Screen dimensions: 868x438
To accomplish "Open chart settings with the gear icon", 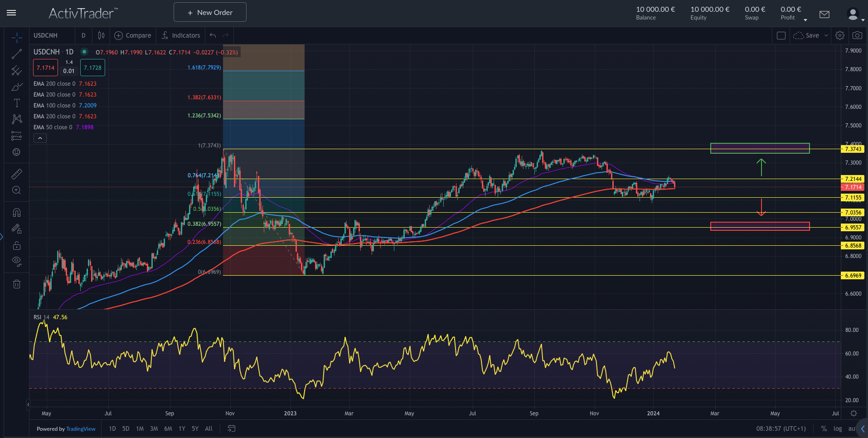I will click(x=839, y=35).
